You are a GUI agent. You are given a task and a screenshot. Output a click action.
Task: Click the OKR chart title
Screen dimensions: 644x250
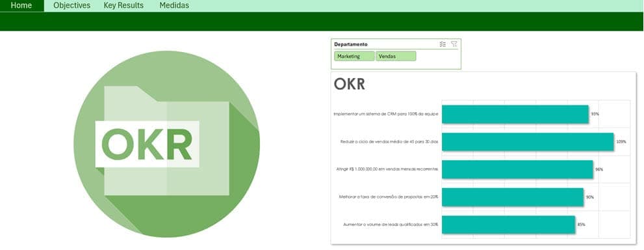350,84
